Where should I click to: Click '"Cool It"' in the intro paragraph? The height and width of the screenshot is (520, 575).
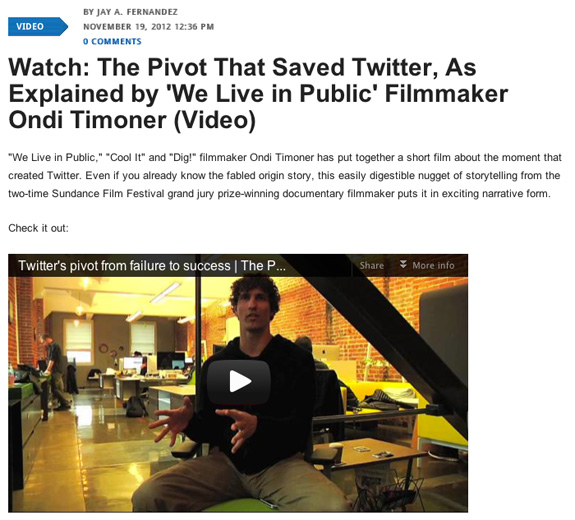[x=125, y=157]
